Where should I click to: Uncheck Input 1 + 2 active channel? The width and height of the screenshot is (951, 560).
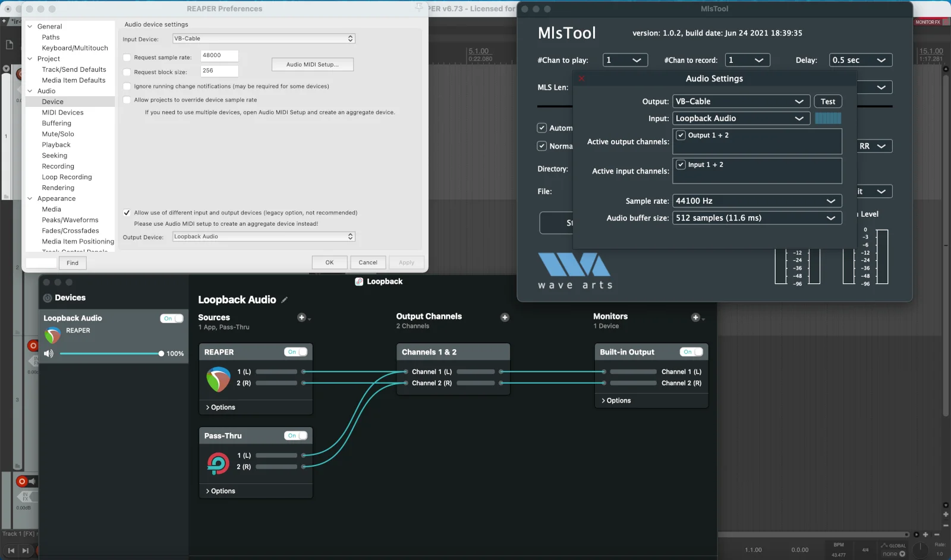681,164
